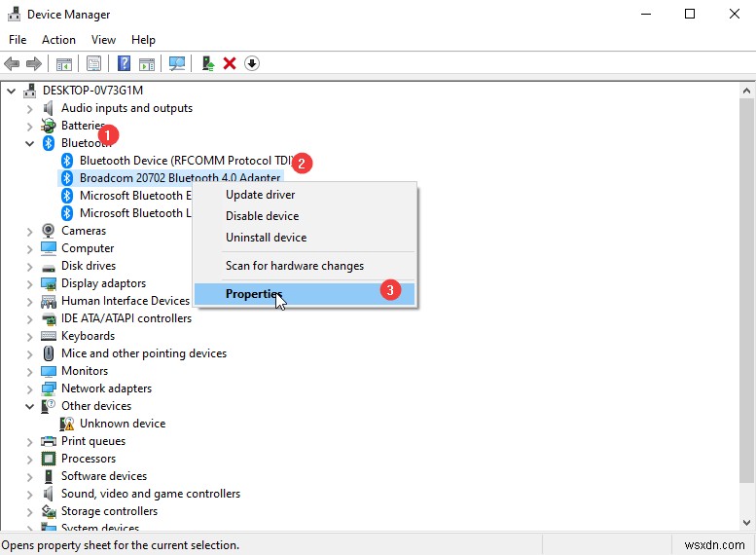Click the blue Help question mark icon
This screenshot has width=756, height=555.
(124, 63)
